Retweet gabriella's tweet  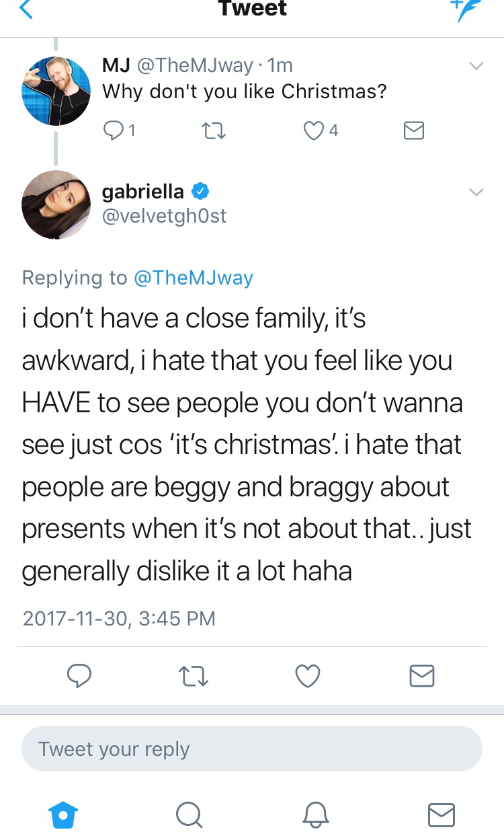(x=194, y=675)
